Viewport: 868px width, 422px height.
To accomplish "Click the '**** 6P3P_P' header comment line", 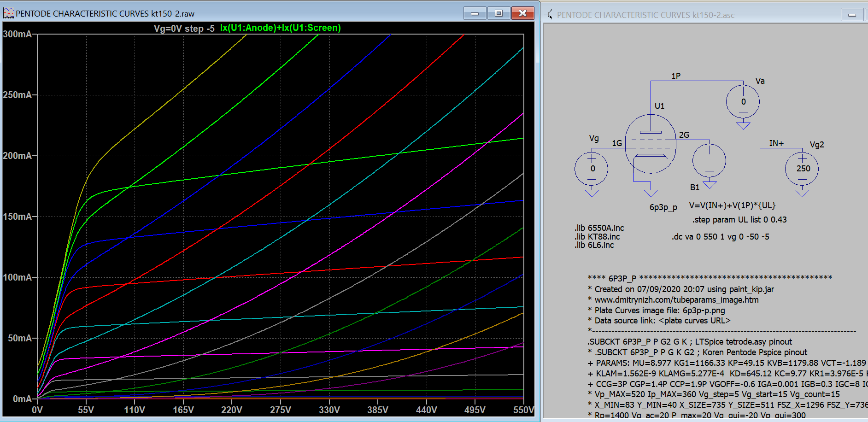I will 710,278.
